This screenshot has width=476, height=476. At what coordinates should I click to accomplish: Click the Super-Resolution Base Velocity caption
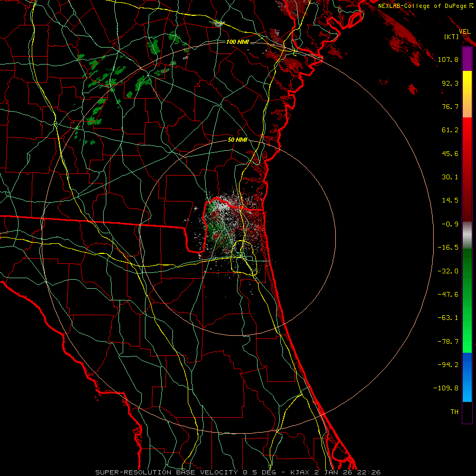(x=237, y=472)
